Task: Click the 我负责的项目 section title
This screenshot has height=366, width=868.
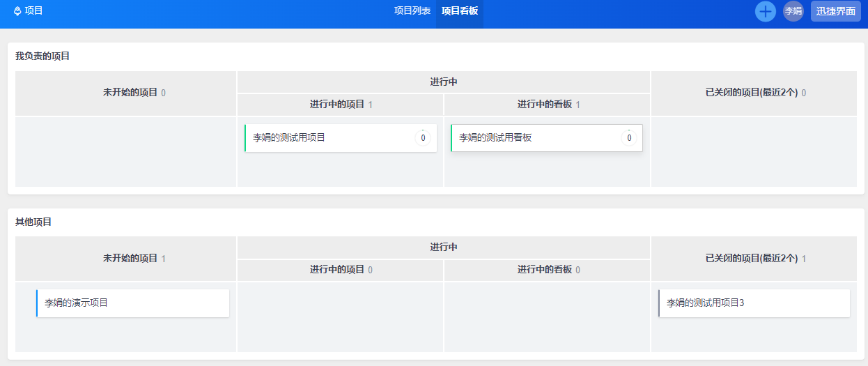Action: click(x=42, y=56)
